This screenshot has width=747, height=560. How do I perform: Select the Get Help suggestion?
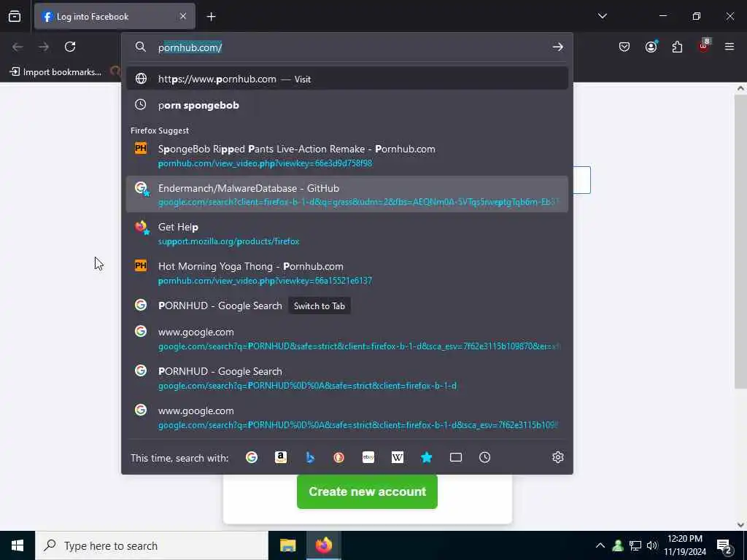347,233
